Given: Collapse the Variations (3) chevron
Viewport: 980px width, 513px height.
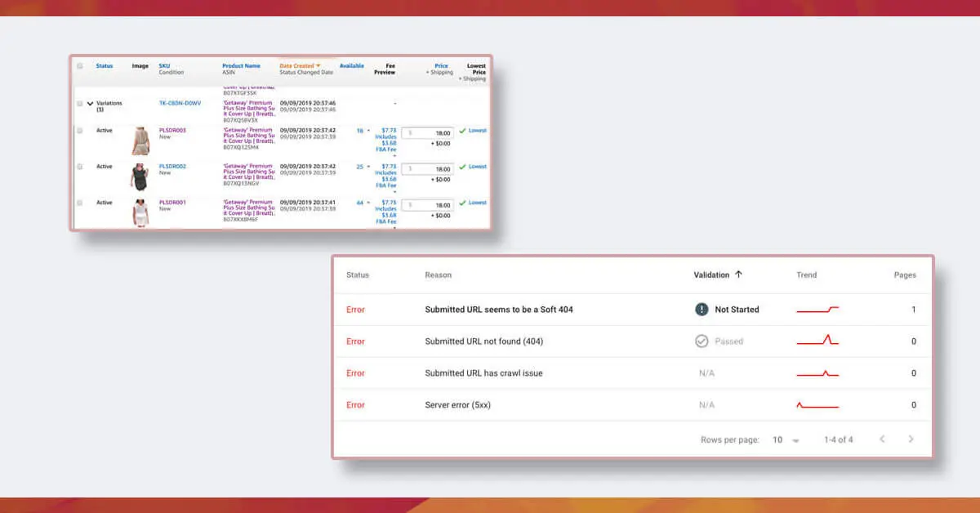Looking at the screenshot, I should point(90,104).
